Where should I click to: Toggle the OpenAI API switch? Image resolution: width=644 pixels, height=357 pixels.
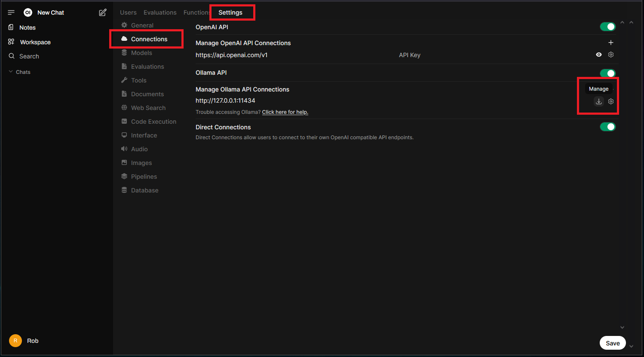(608, 27)
